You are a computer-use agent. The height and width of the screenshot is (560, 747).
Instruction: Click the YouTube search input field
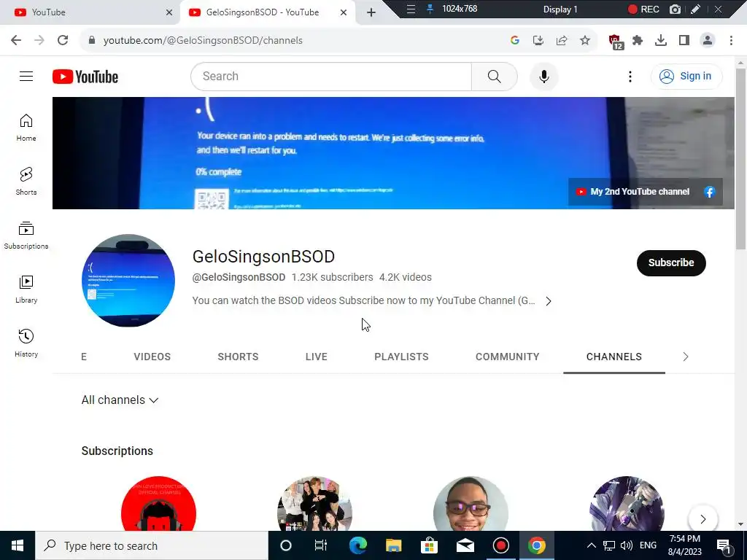tap(331, 76)
